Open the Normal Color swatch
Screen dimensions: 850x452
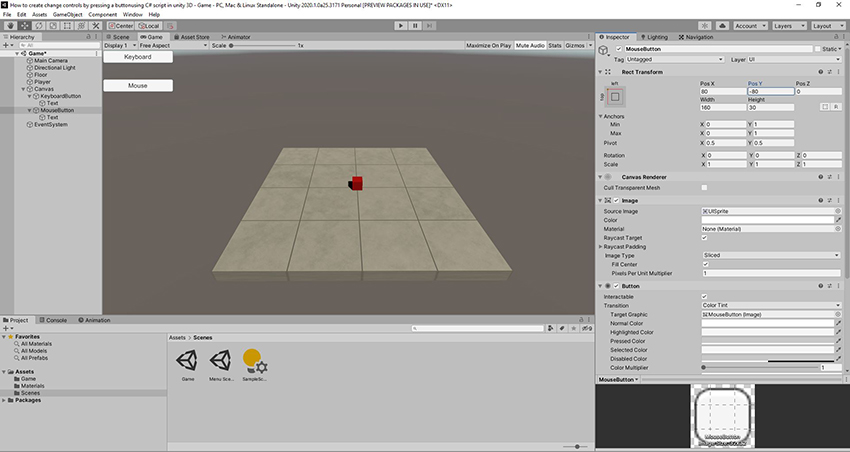click(x=768, y=324)
